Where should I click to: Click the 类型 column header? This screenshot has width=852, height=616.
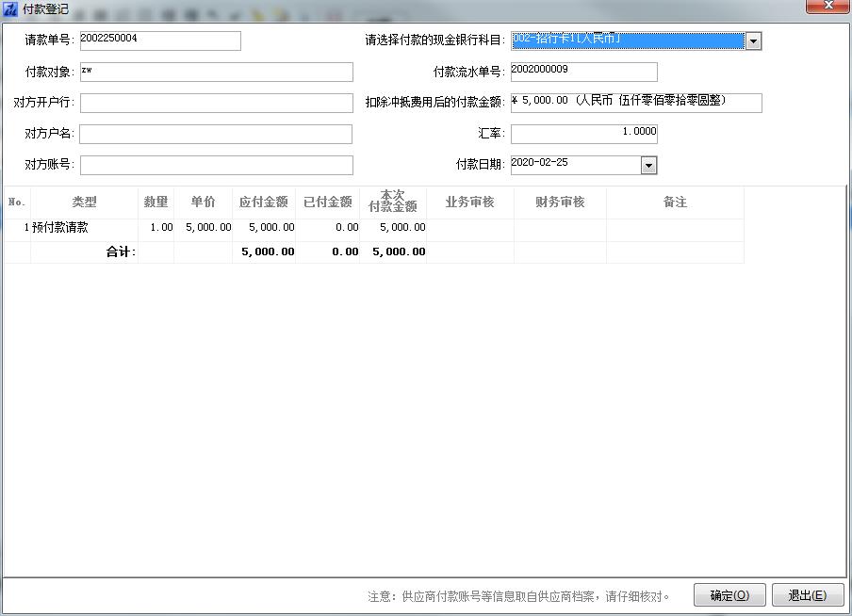click(x=84, y=203)
